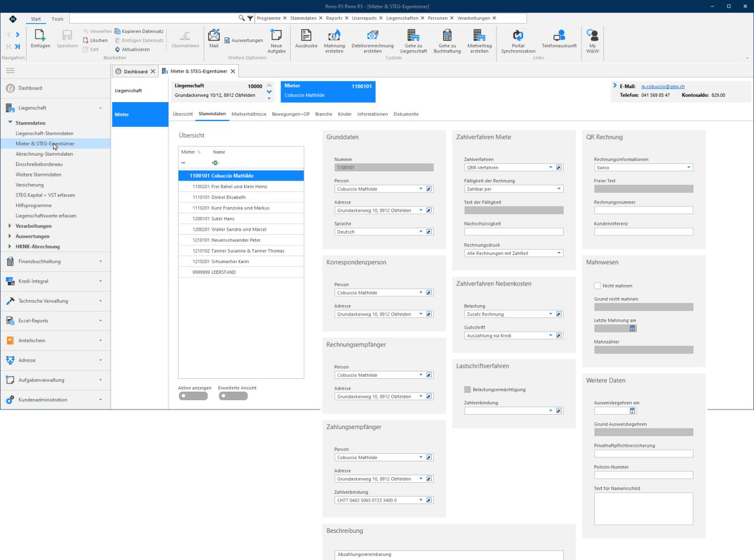Click the m.cobuccio@gmx.ch email link

[663, 87]
